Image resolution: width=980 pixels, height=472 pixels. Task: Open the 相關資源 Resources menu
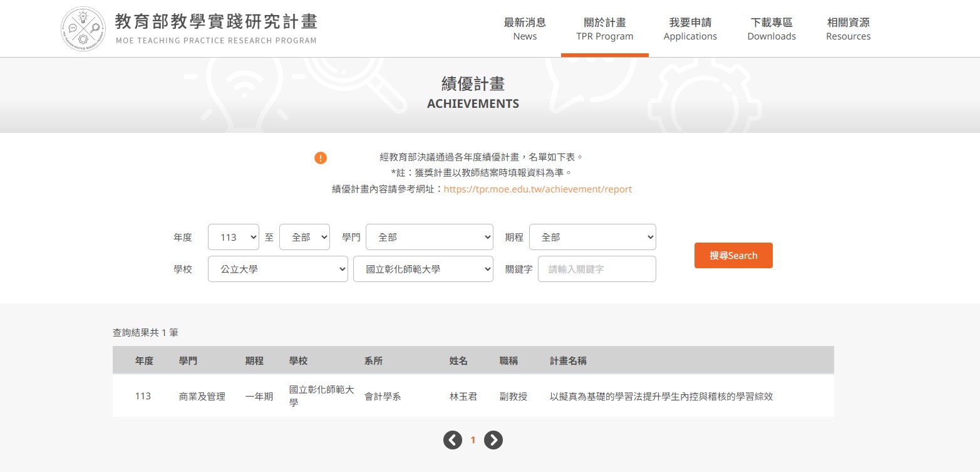click(x=848, y=29)
